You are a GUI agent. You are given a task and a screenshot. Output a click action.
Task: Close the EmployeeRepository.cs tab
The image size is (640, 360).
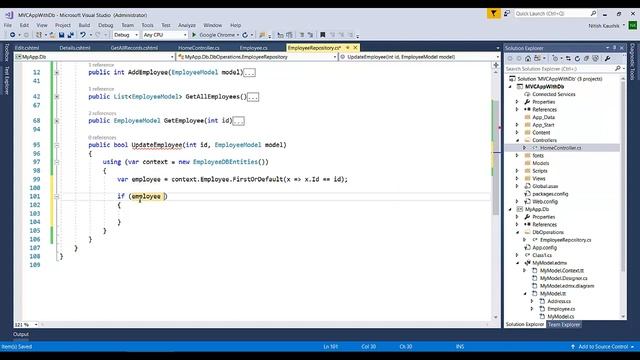[355, 48]
